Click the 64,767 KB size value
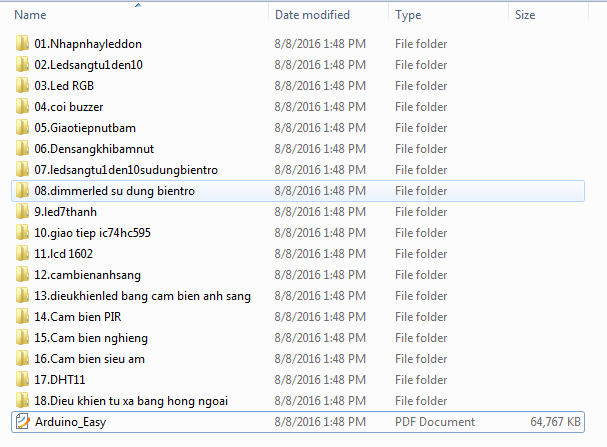This screenshot has height=447, width=607. [x=555, y=421]
